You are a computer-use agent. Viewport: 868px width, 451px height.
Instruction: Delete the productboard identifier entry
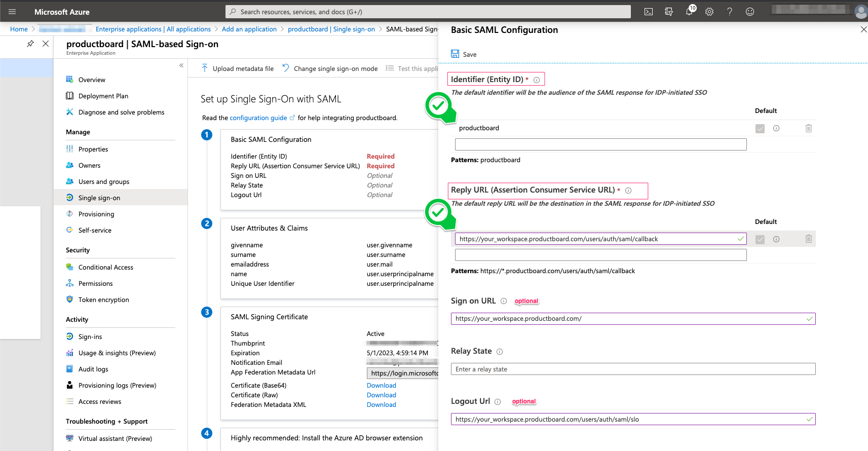tap(808, 128)
